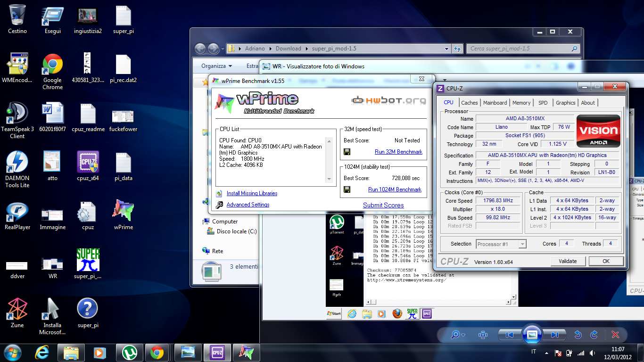Open Internet Explorer from taskbar
644x362 pixels.
42,352
